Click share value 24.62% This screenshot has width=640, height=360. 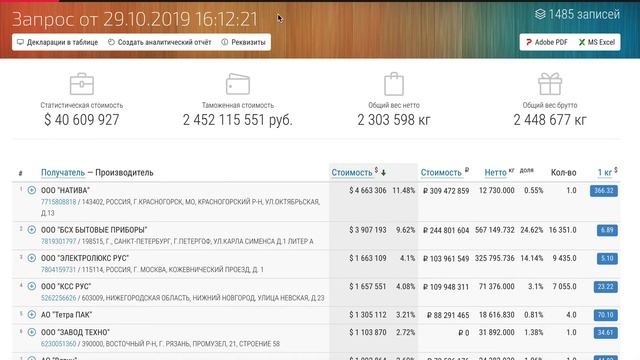click(x=531, y=230)
